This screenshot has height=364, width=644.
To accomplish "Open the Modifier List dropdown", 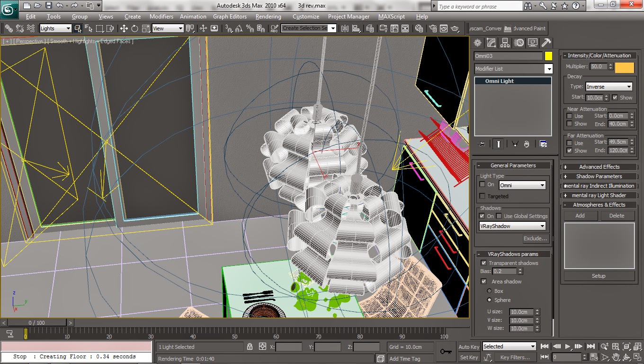I will click(513, 69).
